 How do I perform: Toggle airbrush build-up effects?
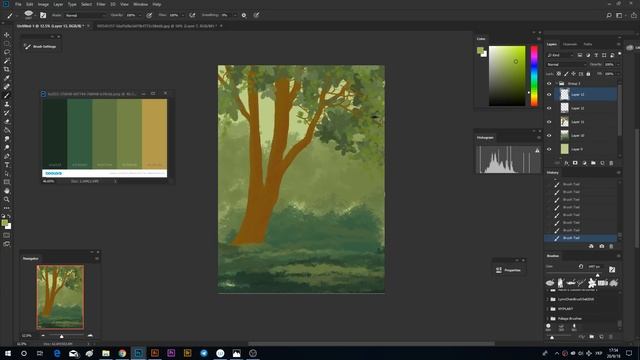click(x=192, y=15)
